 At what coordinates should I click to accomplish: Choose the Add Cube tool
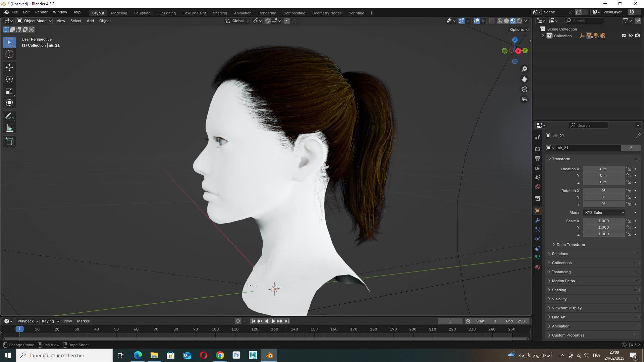tap(9, 141)
